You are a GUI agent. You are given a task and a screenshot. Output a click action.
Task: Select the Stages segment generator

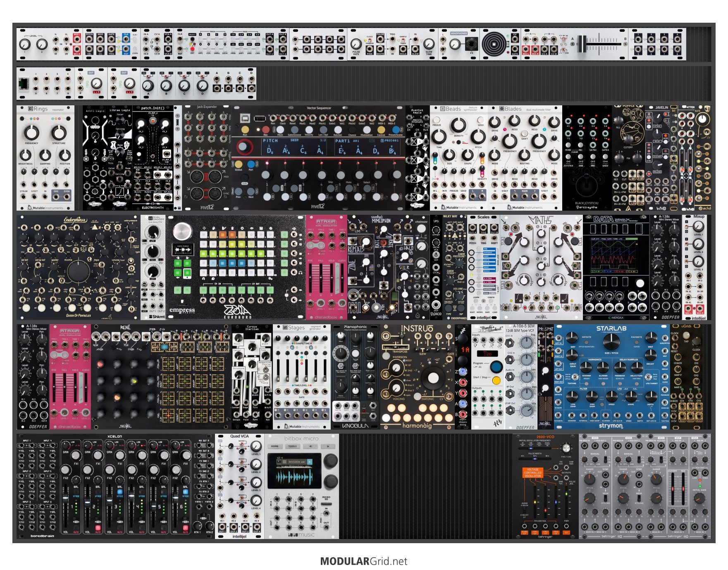[302, 377]
